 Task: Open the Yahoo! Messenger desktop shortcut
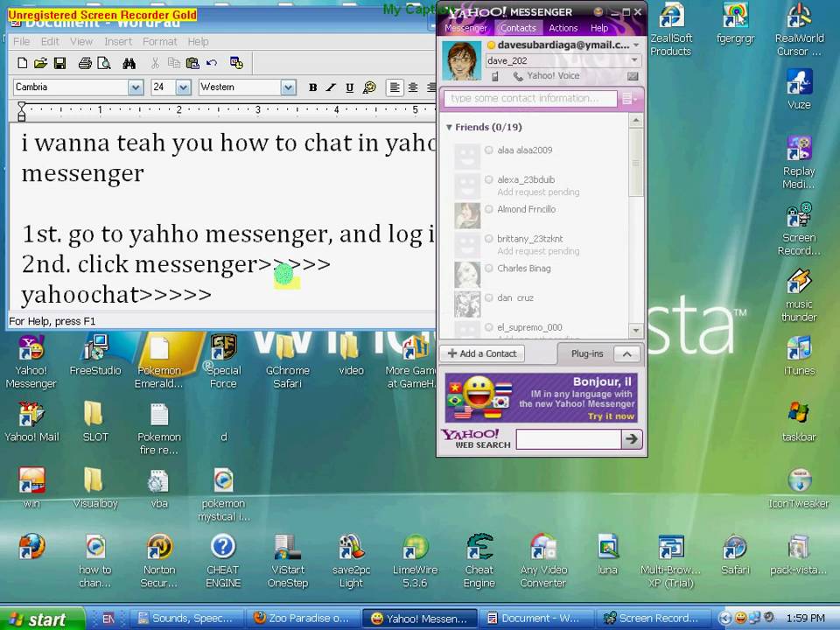click(x=31, y=361)
